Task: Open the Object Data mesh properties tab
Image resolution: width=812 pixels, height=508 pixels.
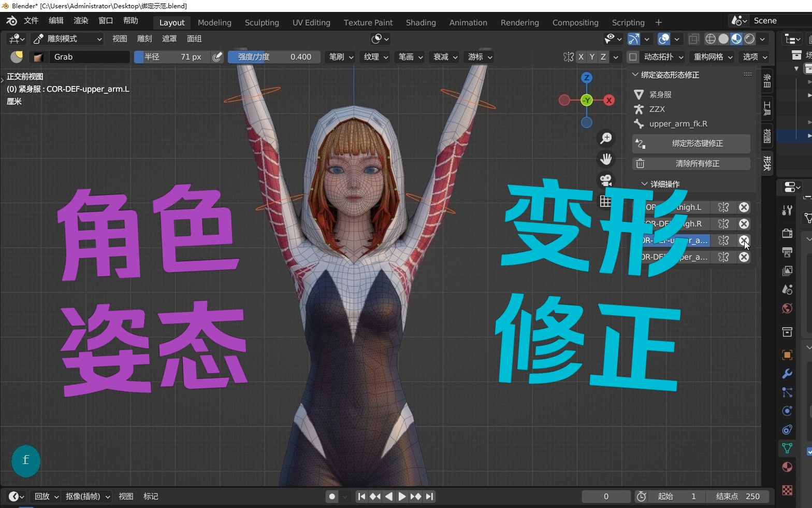Action: coord(787,448)
